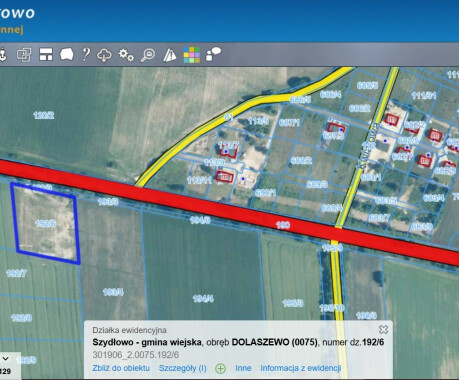
Task: Select the white polygon shape tool
Action: [67, 54]
